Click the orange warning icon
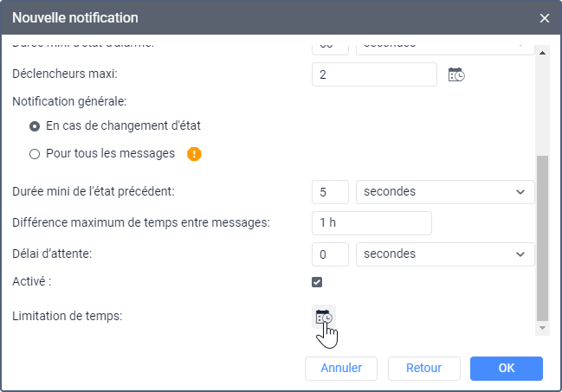The image size is (562, 392). [x=194, y=154]
